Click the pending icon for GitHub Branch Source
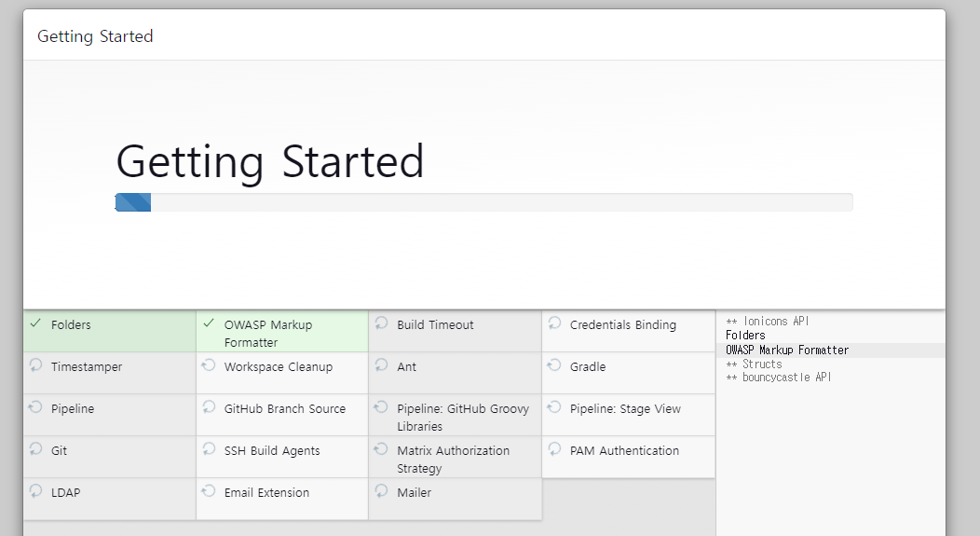This screenshot has height=536, width=980. 209,407
